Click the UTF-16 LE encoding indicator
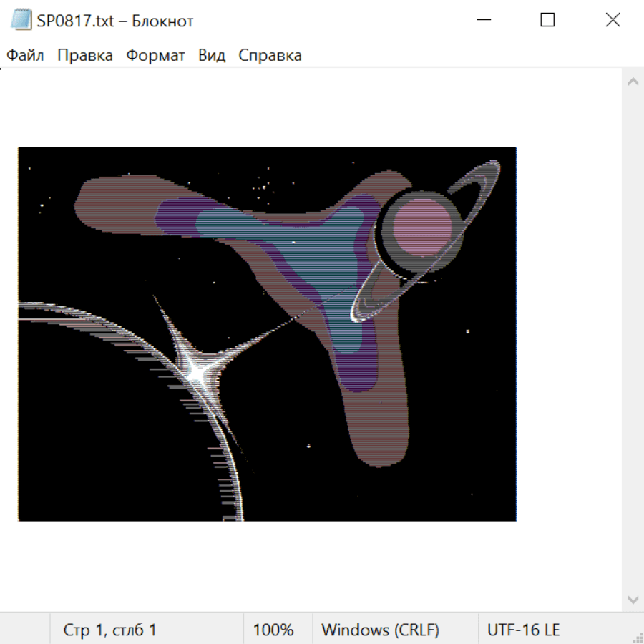644x644 pixels. [x=523, y=630]
